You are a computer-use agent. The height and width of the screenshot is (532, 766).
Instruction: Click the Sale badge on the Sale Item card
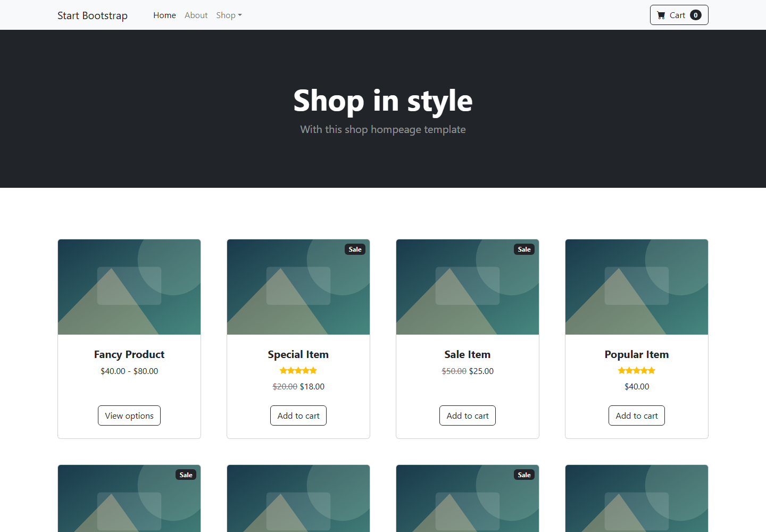(524, 249)
